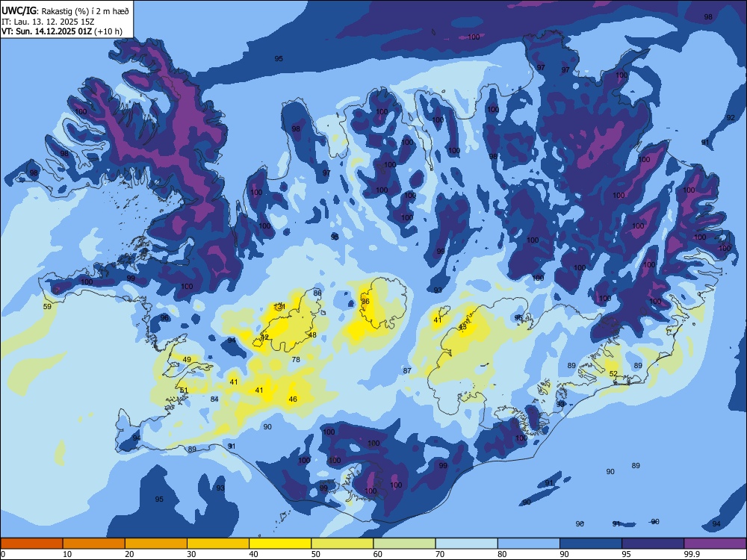This screenshot has width=747, height=560.
Task: Click the 'Rakastig (%) í 2 m hæð' title
Action: tap(85, 11)
